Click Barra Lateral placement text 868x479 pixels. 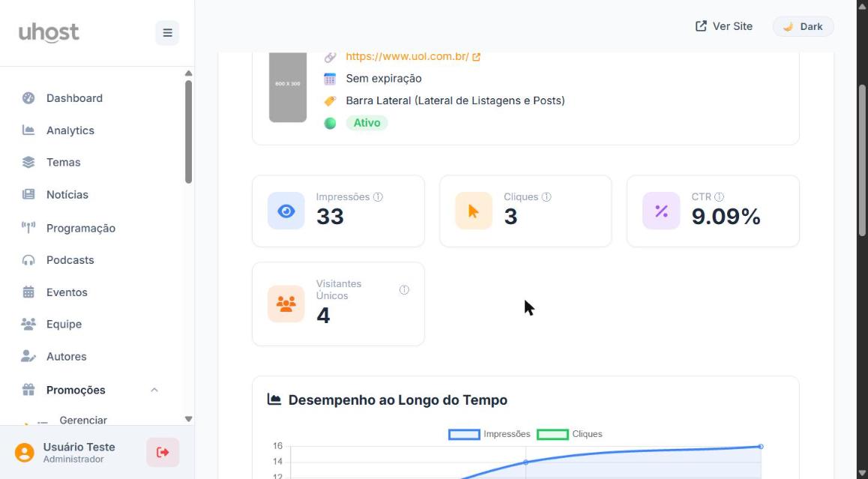pos(455,100)
